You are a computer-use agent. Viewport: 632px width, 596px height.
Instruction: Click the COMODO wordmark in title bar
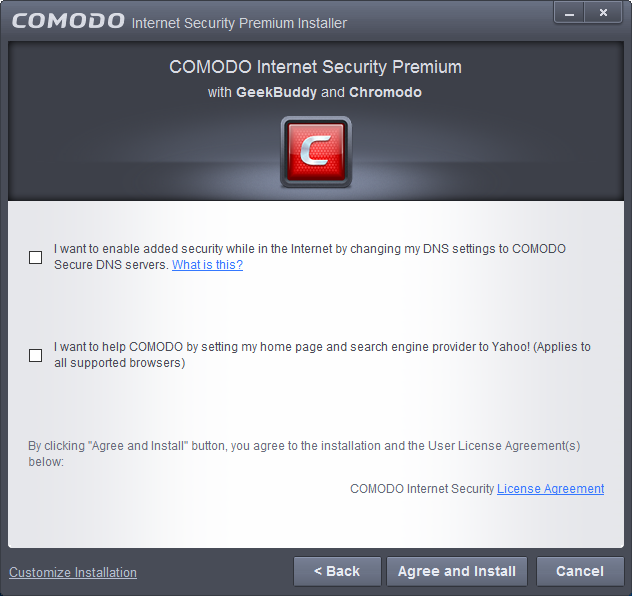coord(68,21)
